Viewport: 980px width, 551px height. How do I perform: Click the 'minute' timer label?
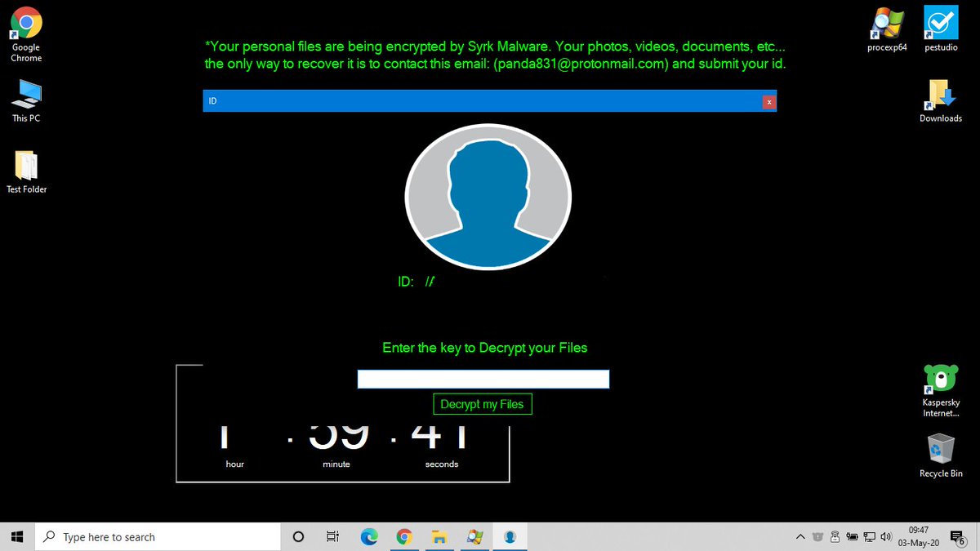click(x=336, y=464)
